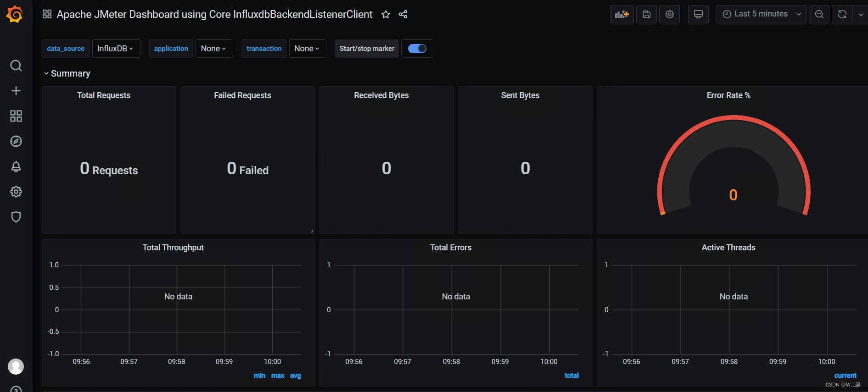Click the total legend header in Total Errors
Viewport: 868px width, 392px height.
pos(571,375)
